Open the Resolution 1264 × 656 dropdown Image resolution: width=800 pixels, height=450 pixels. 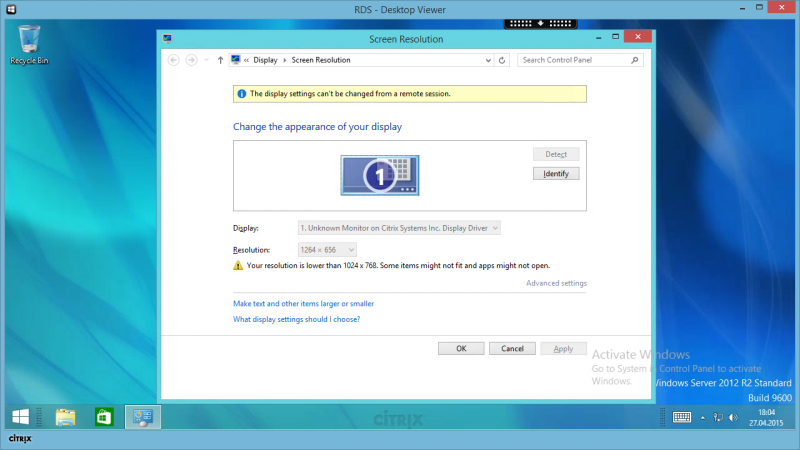tap(327, 250)
